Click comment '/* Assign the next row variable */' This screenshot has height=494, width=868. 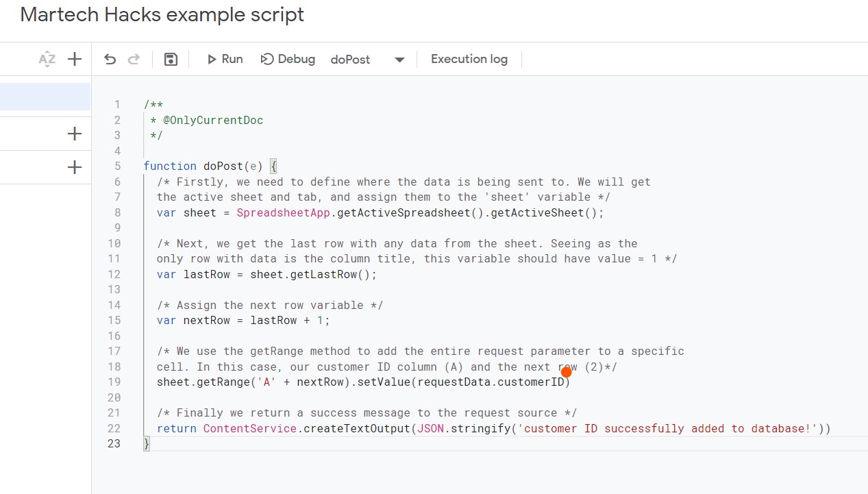[270, 305]
